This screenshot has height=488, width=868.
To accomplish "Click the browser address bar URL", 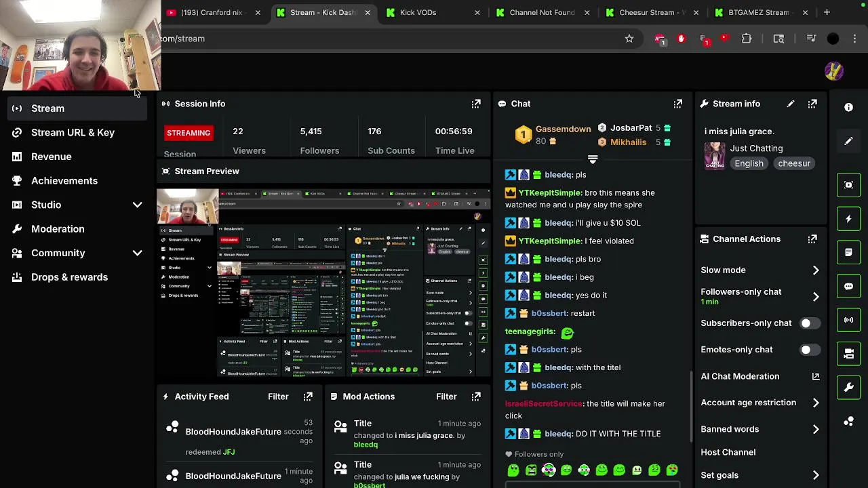I will point(183,39).
